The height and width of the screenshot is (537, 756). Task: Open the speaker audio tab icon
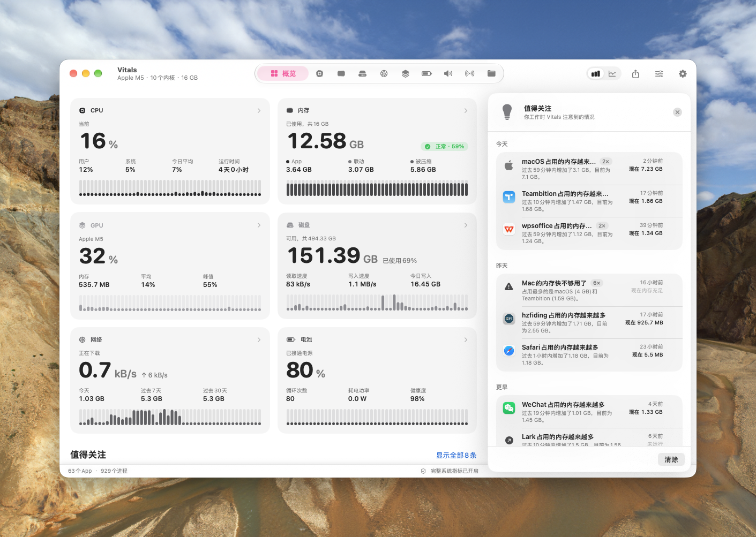coord(448,74)
